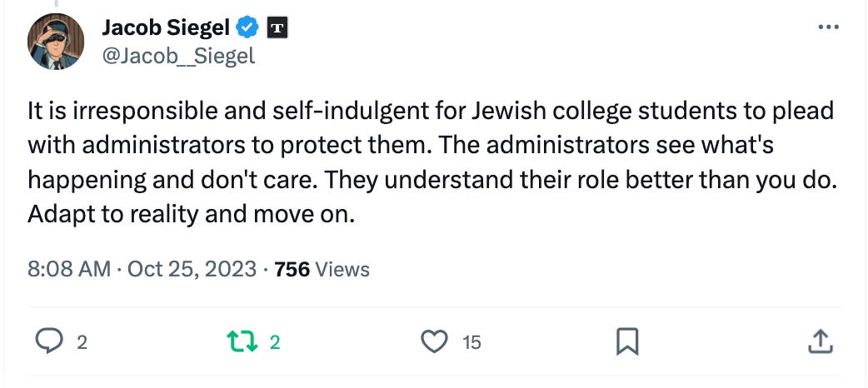
Task: Click the 'Adapt to reality' last line
Action: pos(192,213)
